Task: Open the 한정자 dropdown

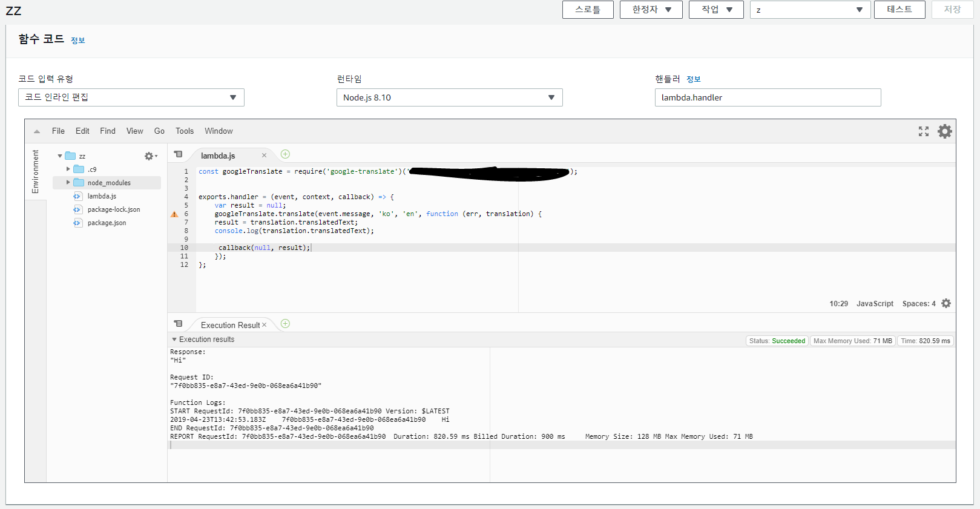Action: (x=651, y=10)
